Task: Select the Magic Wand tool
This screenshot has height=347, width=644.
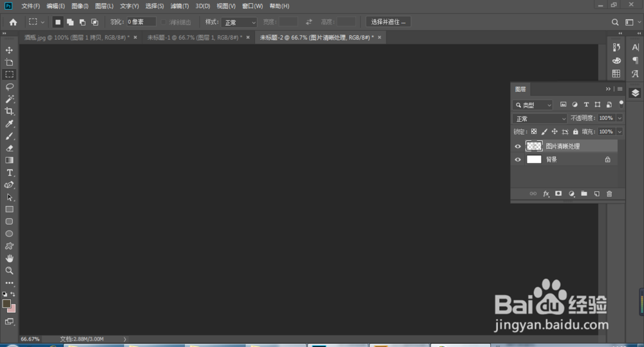Action: [9, 99]
